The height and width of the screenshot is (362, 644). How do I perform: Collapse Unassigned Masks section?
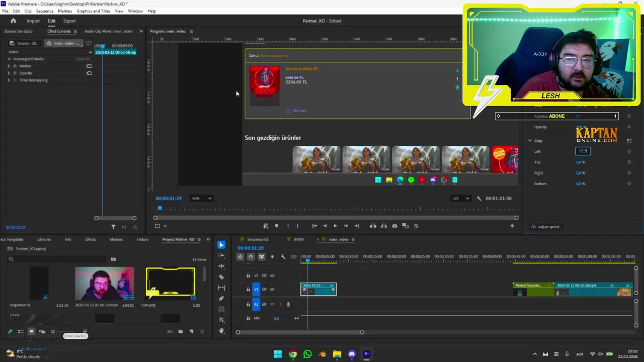[x=9, y=59]
